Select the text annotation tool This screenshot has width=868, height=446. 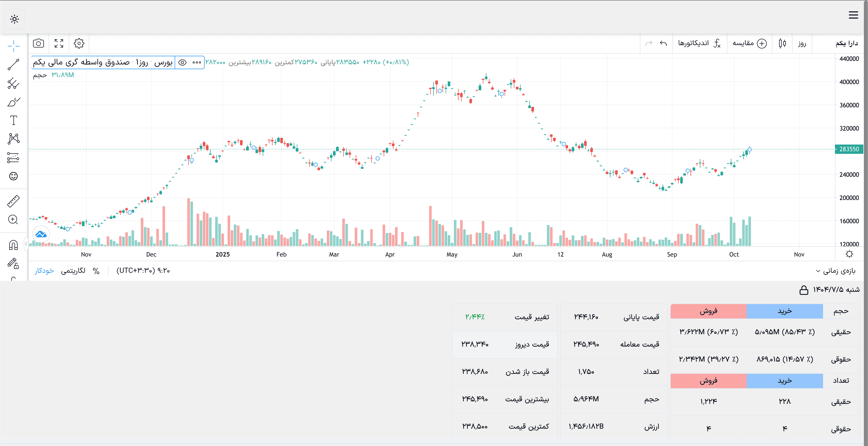[13, 120]
